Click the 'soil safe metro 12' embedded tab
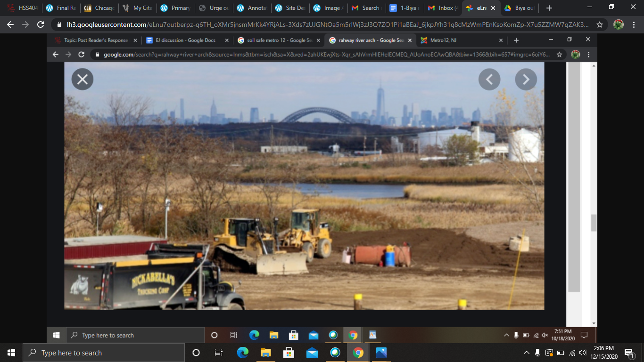 pyautogui.click(x=279, y=41)
